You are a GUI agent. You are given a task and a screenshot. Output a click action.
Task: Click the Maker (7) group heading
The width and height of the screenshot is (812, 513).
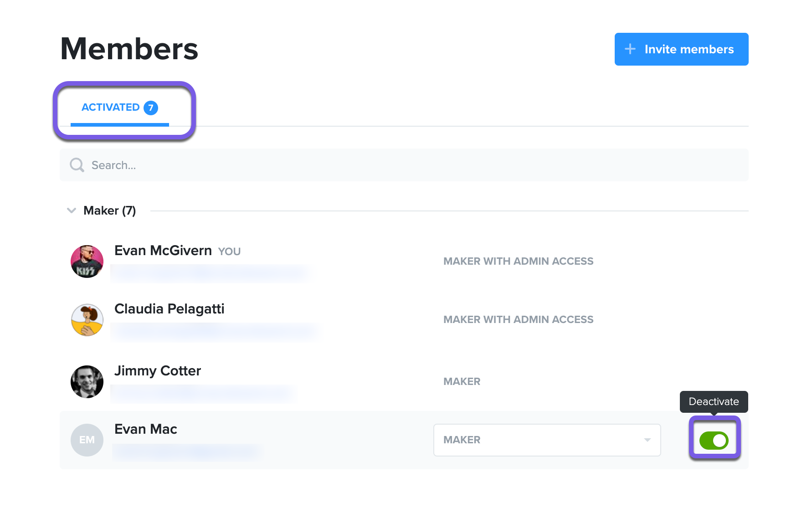pos(110,210)
